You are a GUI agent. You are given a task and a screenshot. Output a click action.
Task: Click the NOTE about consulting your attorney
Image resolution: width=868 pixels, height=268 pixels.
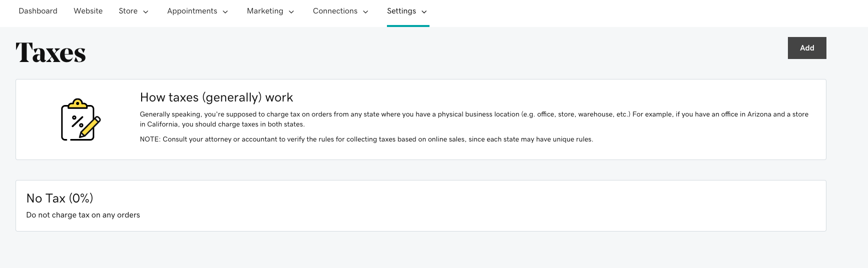pos(366,139)
